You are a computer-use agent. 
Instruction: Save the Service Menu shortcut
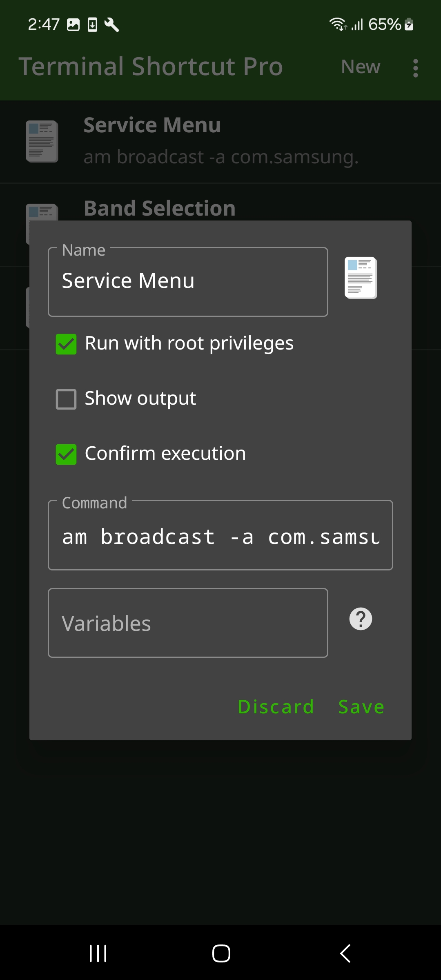[x=361, y=707]
